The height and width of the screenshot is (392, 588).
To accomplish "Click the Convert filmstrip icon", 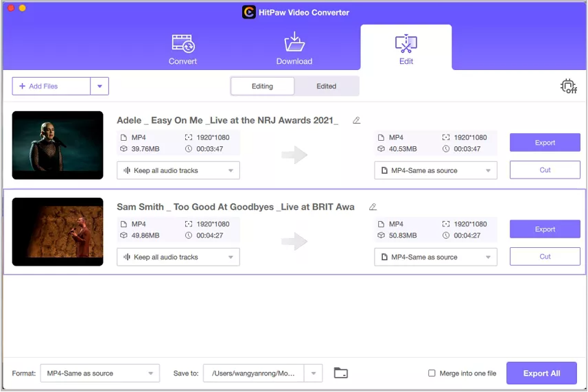I will click(x=183, y=43).
